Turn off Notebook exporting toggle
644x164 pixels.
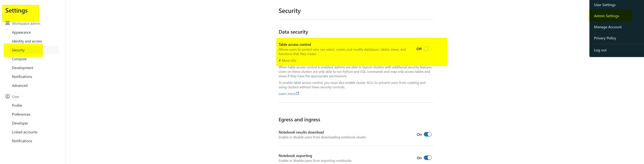(428, 158)
